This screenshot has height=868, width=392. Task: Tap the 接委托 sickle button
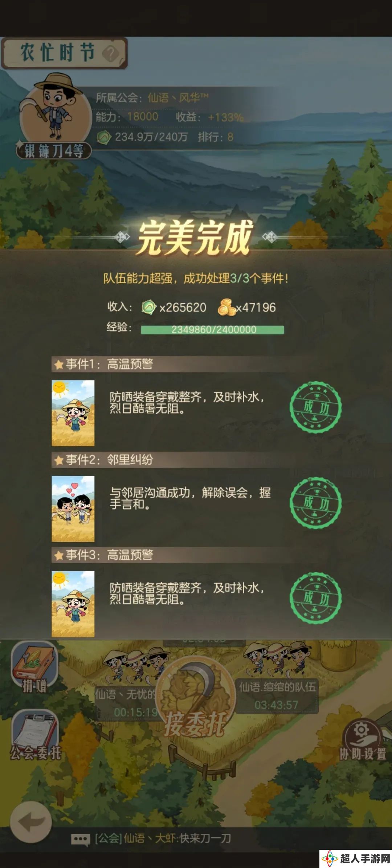coord(196,699)
